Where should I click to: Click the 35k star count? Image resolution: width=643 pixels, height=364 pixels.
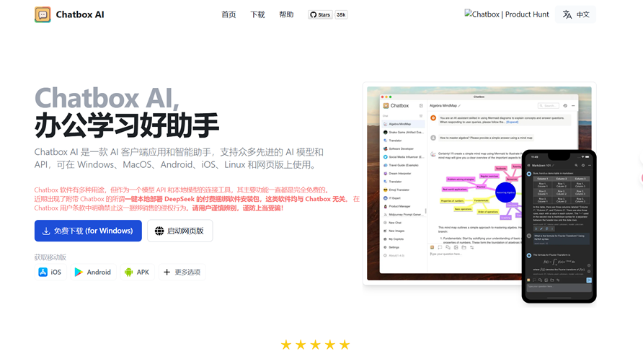pyautogui.click(x=341, y=14)
